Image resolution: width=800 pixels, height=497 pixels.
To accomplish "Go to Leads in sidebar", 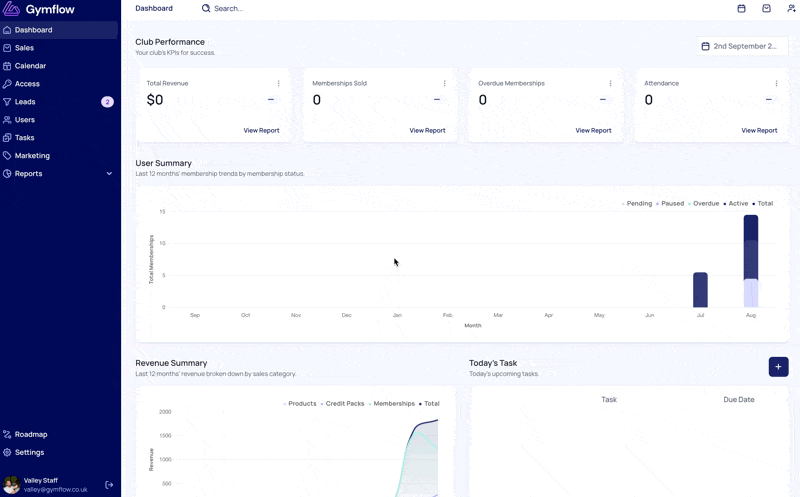I will [25, 102].
